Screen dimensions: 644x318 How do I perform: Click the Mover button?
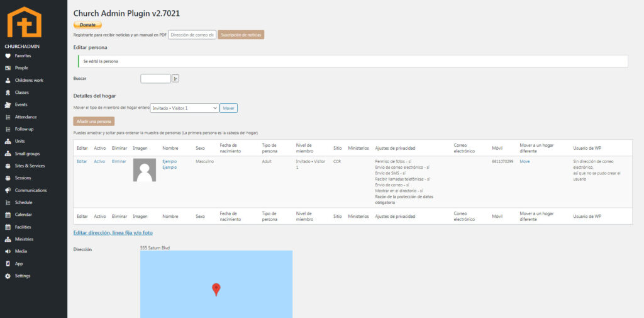[x=228, y=108]
